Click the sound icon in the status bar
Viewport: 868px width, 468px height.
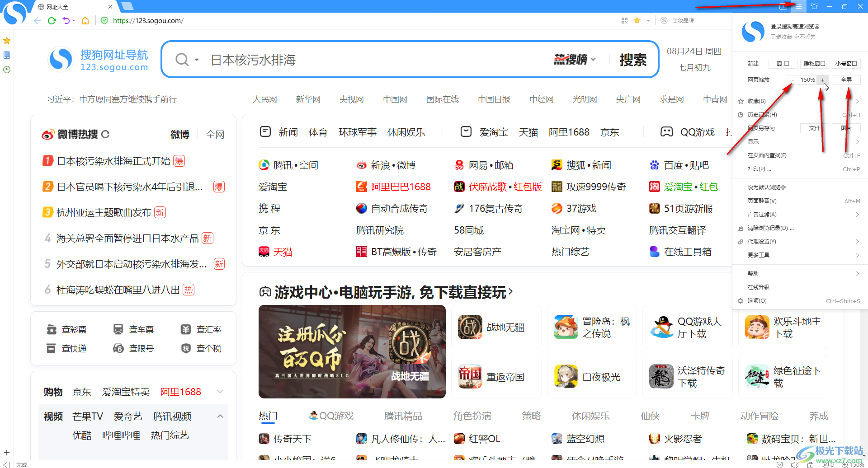point(794,464)
